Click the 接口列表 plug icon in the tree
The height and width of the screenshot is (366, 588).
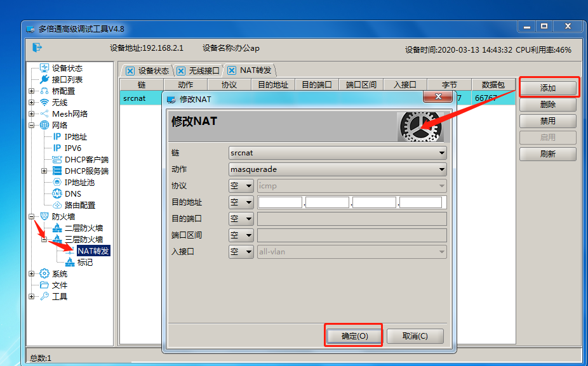(x=44, y=79)
